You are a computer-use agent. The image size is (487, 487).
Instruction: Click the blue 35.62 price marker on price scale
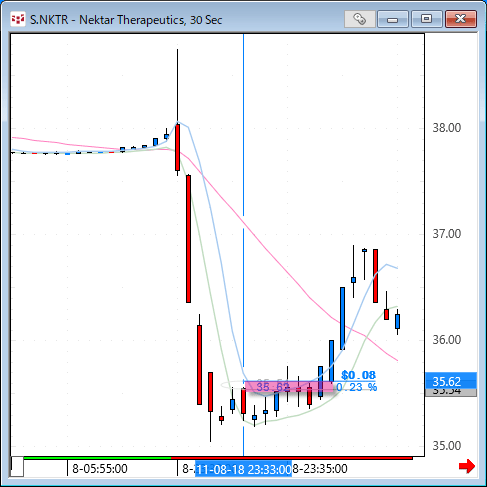pyautogui.click(x=451, y=381)
